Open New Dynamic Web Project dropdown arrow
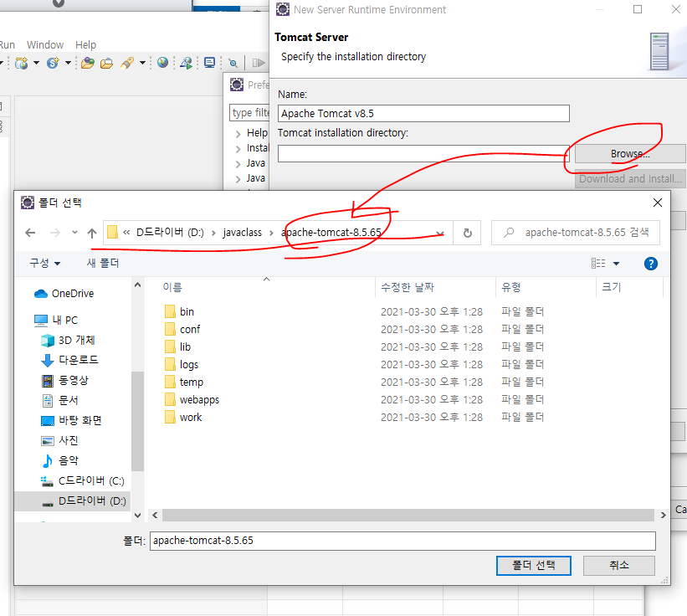This screenshot has width=687, height=616. coord(36,63)
